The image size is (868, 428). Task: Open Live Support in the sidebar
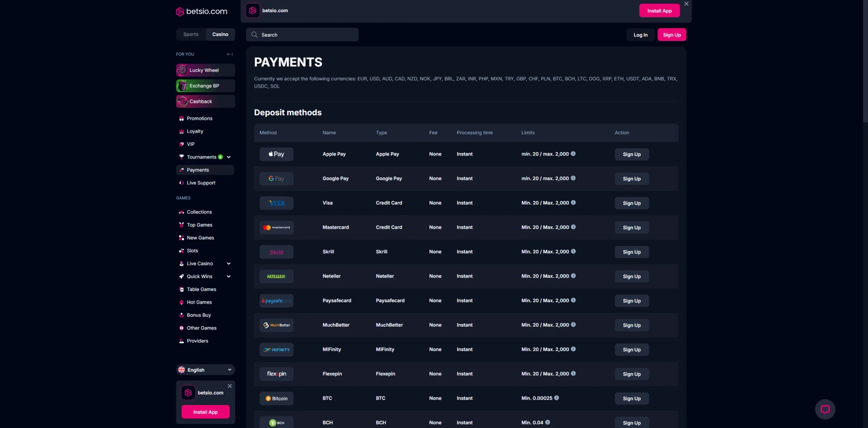coord(201,183)
